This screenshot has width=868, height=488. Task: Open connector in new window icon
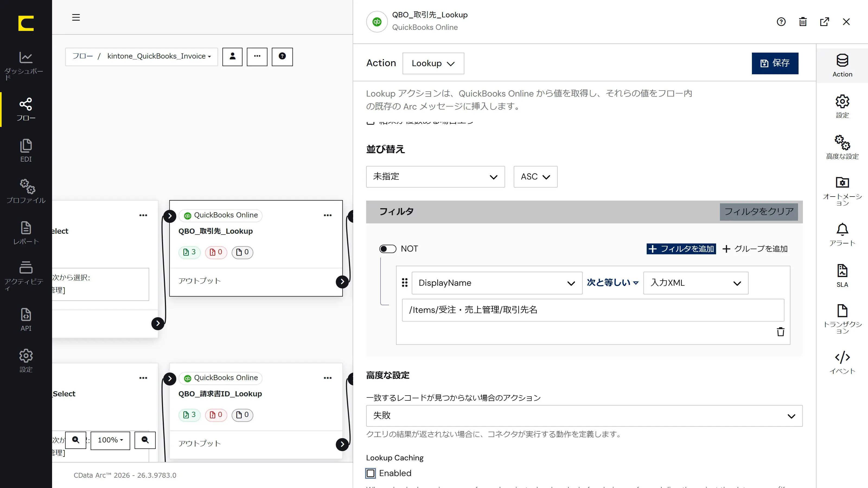[825, 22]
